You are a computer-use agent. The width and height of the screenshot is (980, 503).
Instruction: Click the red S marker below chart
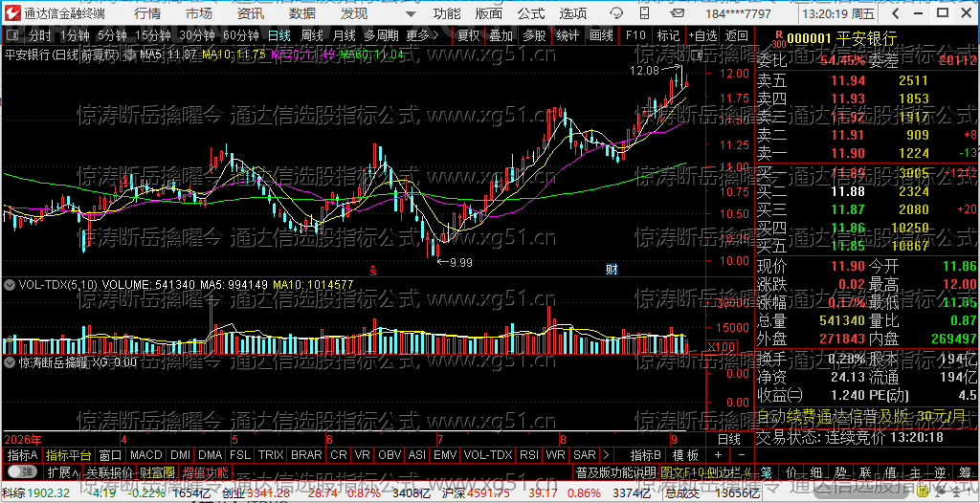click(372, 270)
